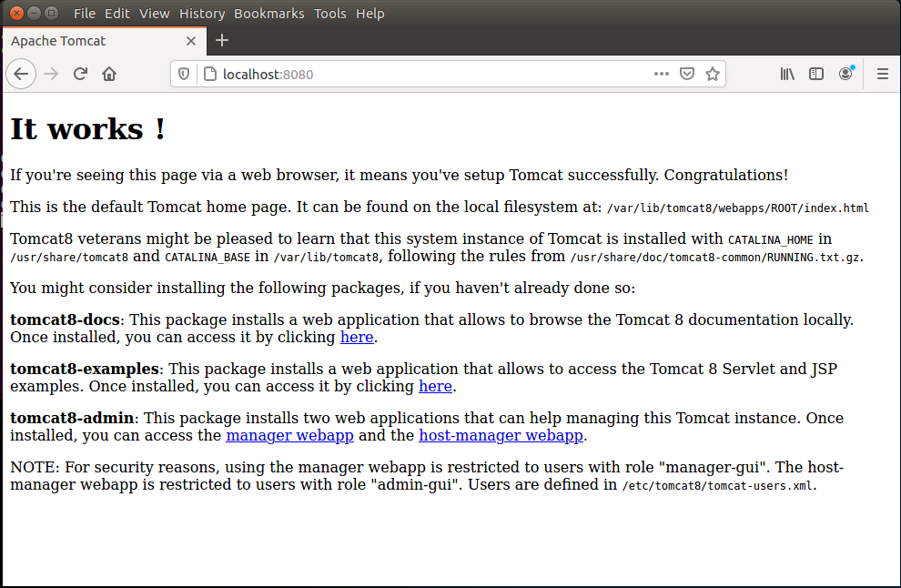Click the /etc/tomcat8/tomcat-users.xml path text
Image resolution: width=901 pixels, height=588 pixels.
(x=718, y=486)
